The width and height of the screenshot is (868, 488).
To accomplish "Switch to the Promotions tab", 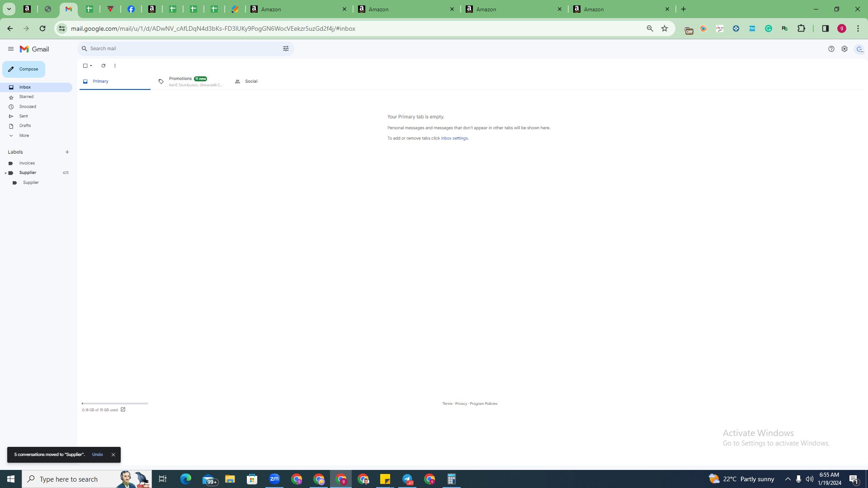I will (191, 81).
